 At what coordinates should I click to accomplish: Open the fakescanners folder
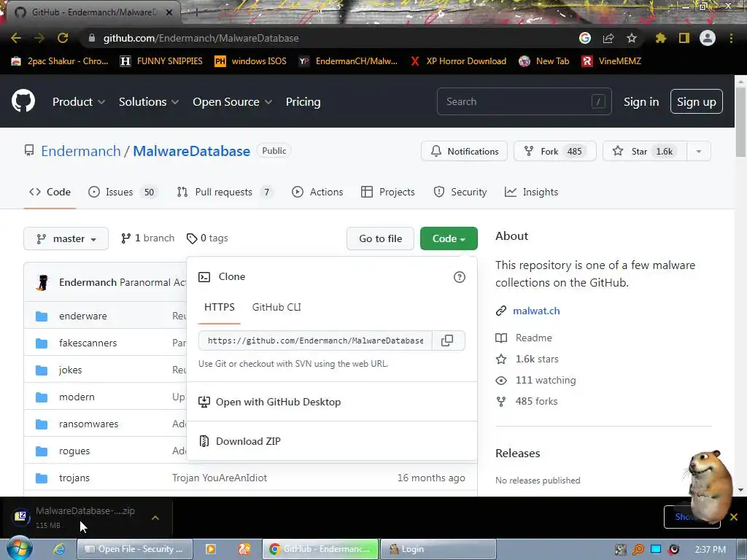[x=88, y=343]
